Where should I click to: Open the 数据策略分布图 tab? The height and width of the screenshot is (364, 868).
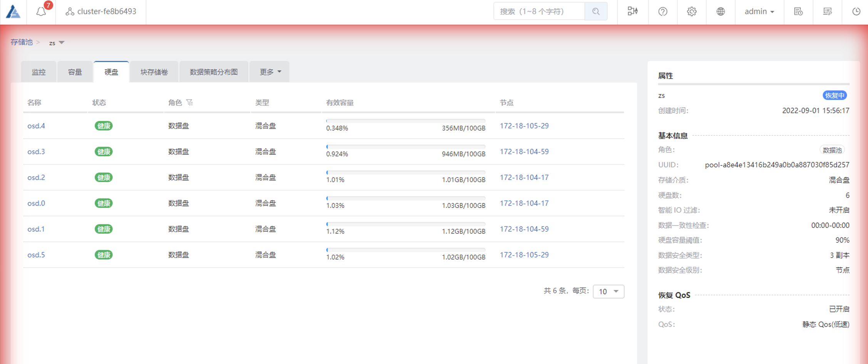[214, 72]
